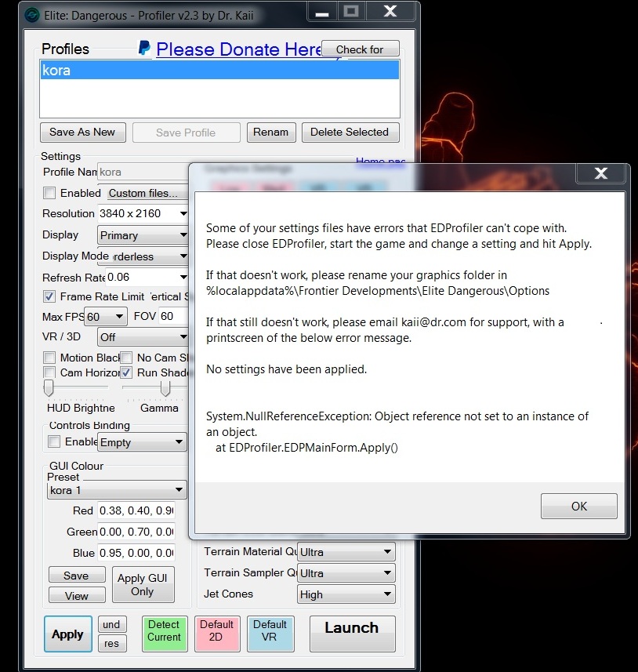Click the Rename profile button
The height and width of the screenshot is (672, 638).
pyautogui.click(x=270, y=132)
